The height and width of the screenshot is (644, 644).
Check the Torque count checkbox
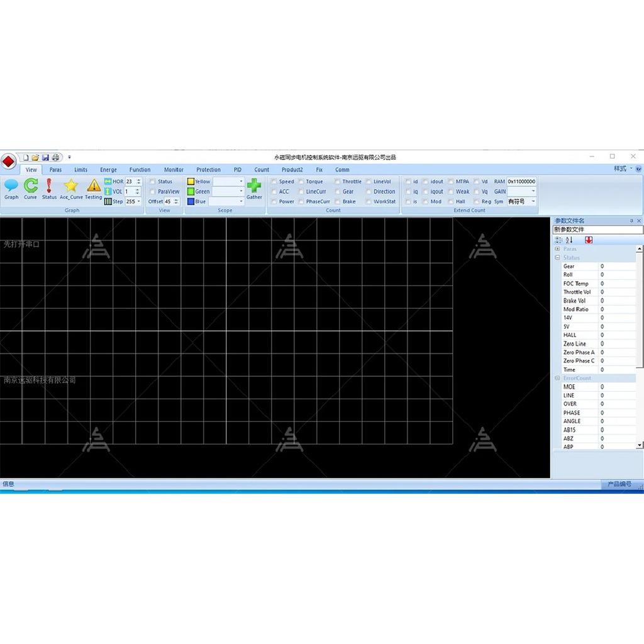pyautogui.click(x=301, y=182)
